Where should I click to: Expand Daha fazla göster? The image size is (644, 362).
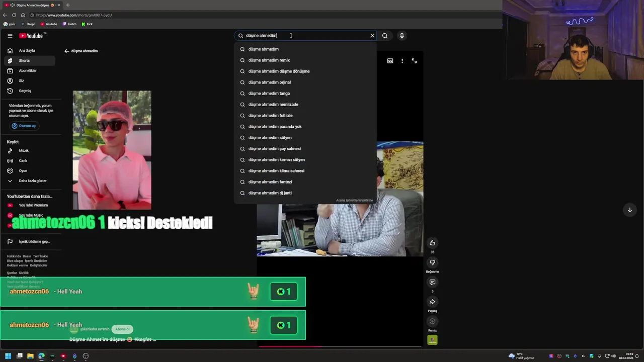coord(30,181)
